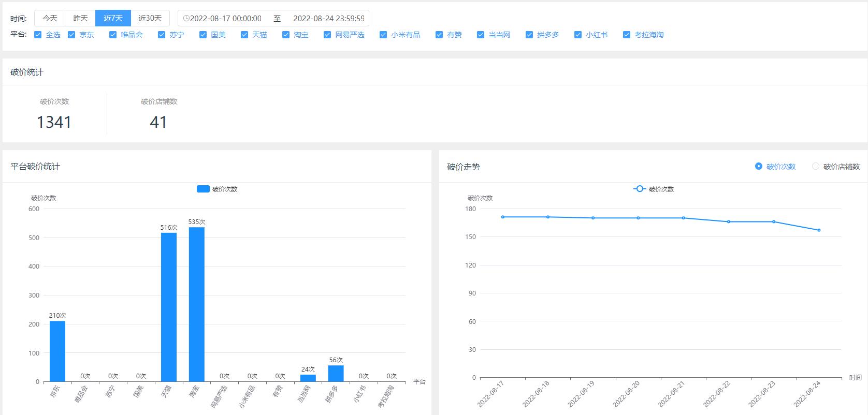868x415 pixels.
Task: Disable the 天猫 platform checkbox
Action: (244, 35)
